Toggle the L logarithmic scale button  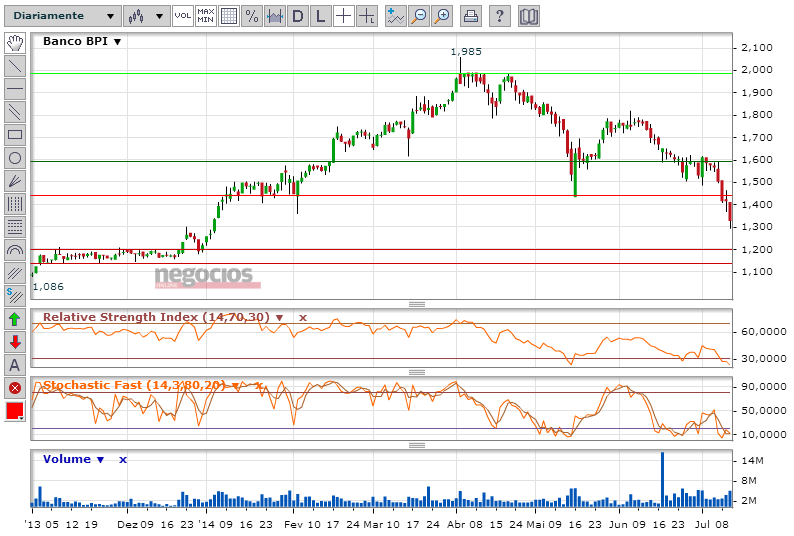321,16
